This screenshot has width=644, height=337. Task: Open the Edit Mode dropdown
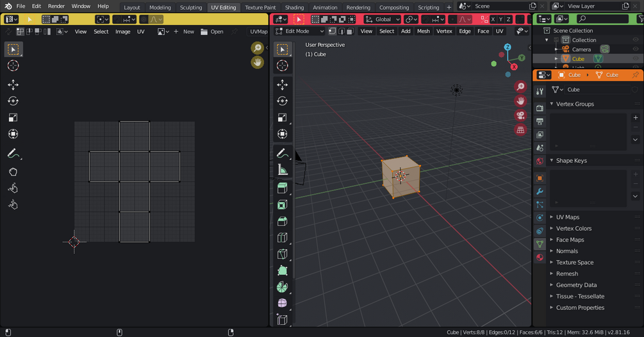(x=300, y=31)
